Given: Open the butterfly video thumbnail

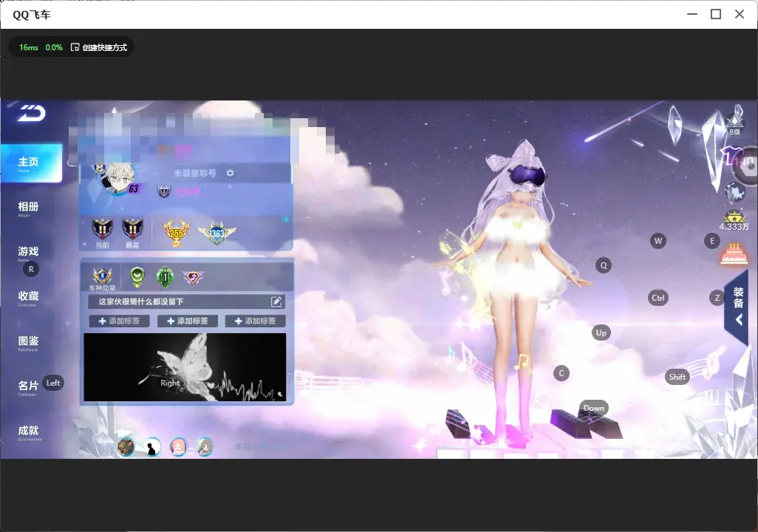Looking at the screenshot, I should click(185, 367).
